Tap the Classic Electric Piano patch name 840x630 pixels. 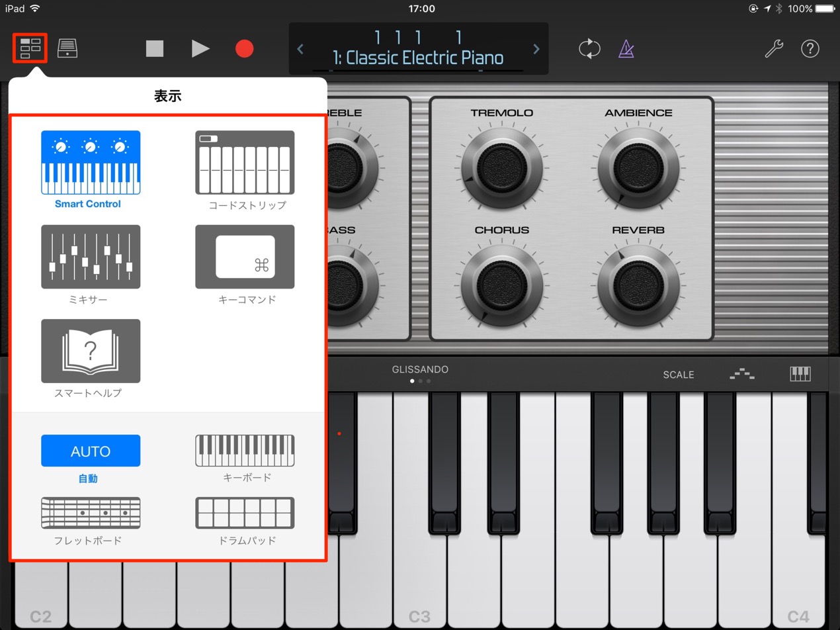418,58
